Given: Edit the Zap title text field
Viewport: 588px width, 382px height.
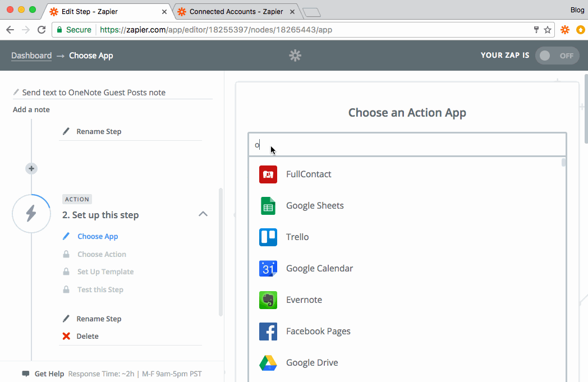Looking at the screenshot, I should (113, 92).
